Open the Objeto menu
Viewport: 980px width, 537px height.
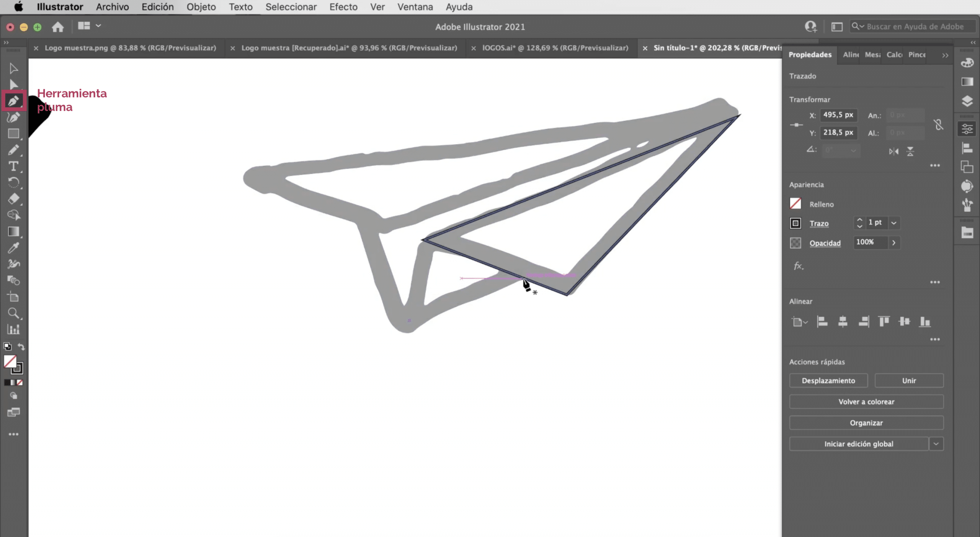tap(201, 7)
